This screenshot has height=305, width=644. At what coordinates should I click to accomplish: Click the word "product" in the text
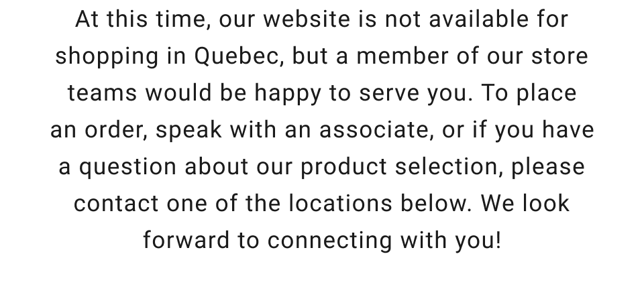(344, 168)
